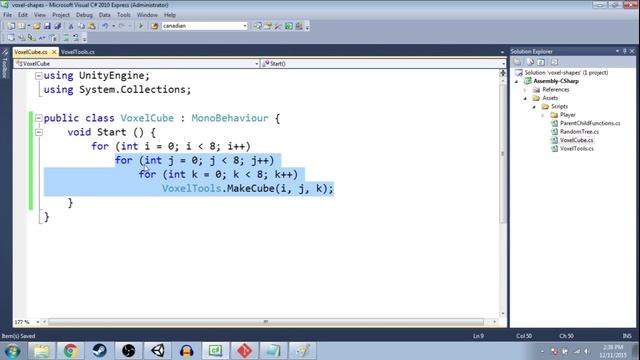
Task: Open Steam from the taskbar
Action: click(x=99, y=351)
